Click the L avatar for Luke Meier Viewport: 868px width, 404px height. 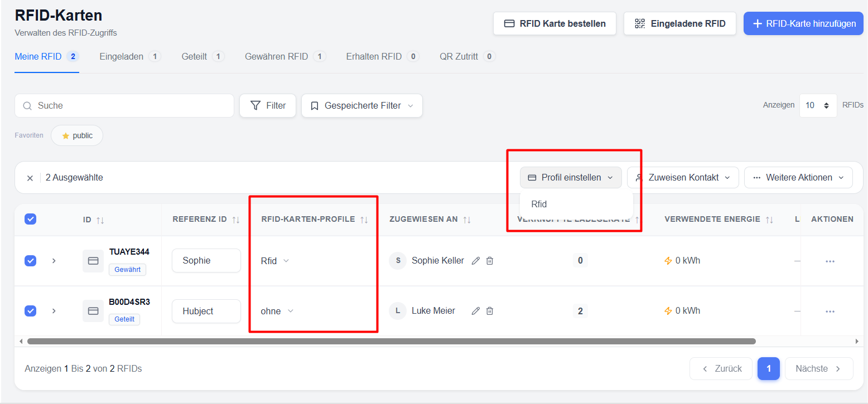398,311
